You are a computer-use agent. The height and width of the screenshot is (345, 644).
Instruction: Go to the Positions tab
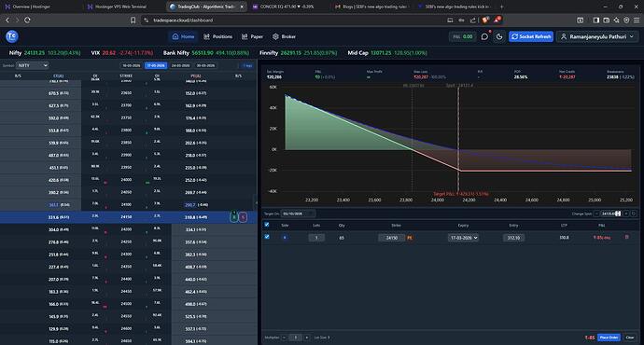click(218, 36)
